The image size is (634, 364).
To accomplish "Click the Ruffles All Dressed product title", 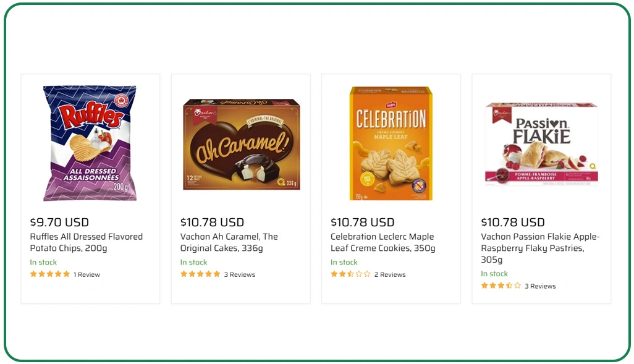I will point(86,242).
